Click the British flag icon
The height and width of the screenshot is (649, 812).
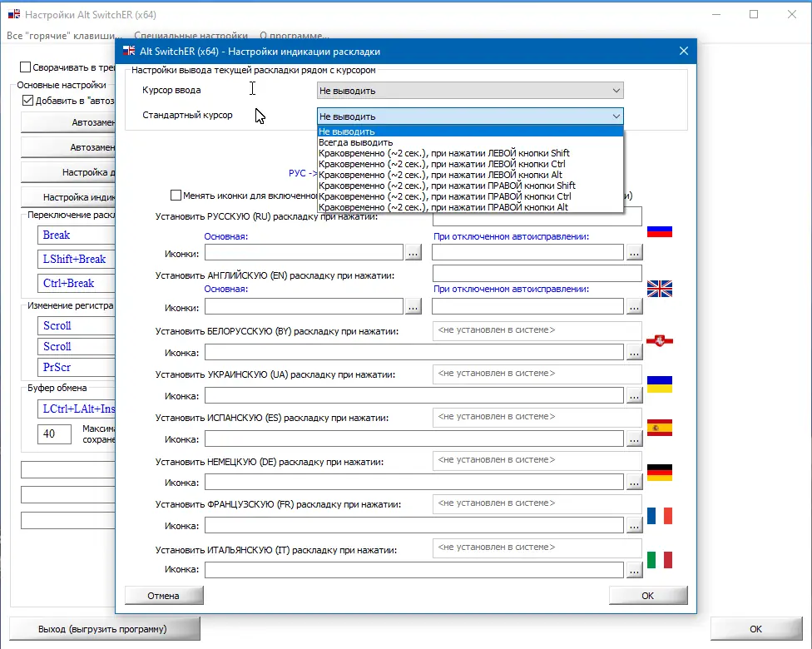[x=659, y=289]
